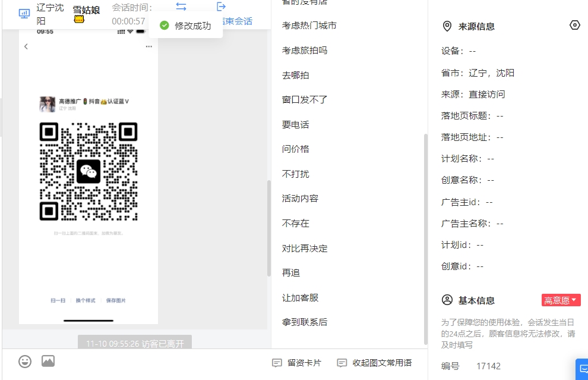
Task: Select the quick phrase 窗口发不了
Action: click(x=305, y=100)
